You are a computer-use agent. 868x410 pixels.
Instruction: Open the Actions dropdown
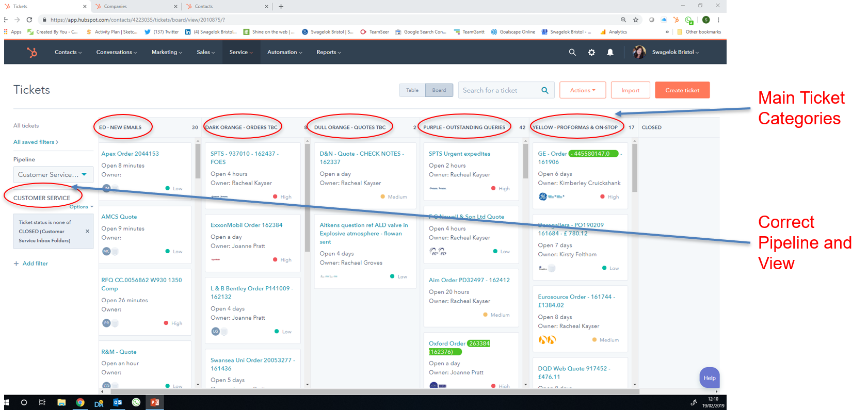(x=583, y=90)
